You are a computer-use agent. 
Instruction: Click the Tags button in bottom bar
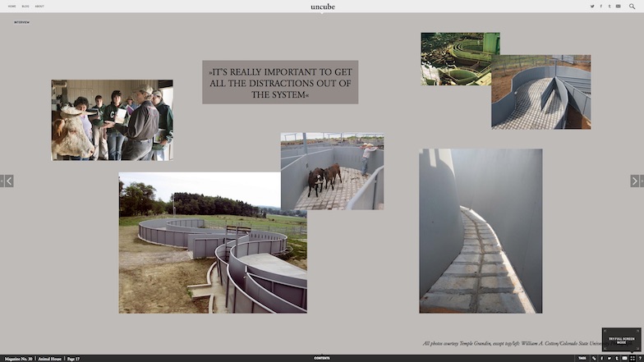tap(582, 358)
